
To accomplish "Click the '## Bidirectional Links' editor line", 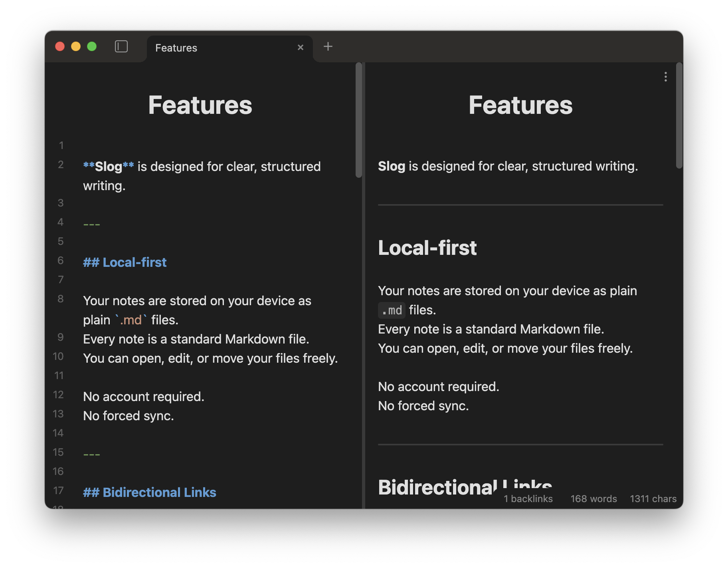I will click(x=150, y=493).
